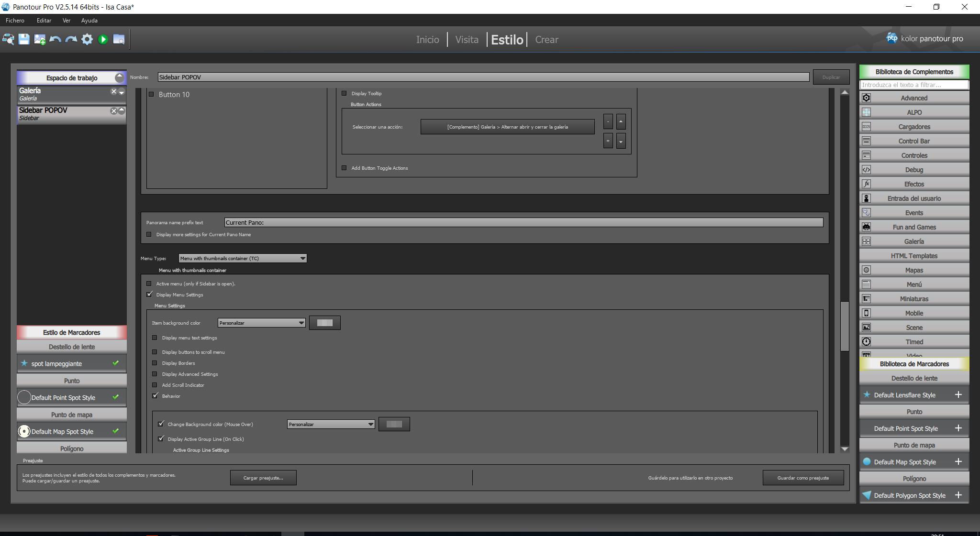Collapse the Espacio de trabajo panel arrow

[x=119, y=77]
